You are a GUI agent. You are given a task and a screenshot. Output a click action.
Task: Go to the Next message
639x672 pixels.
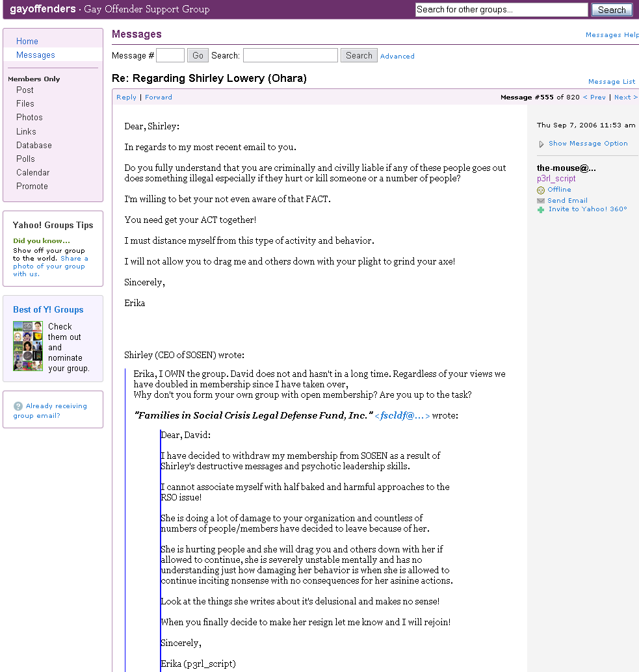pos(626,97)
